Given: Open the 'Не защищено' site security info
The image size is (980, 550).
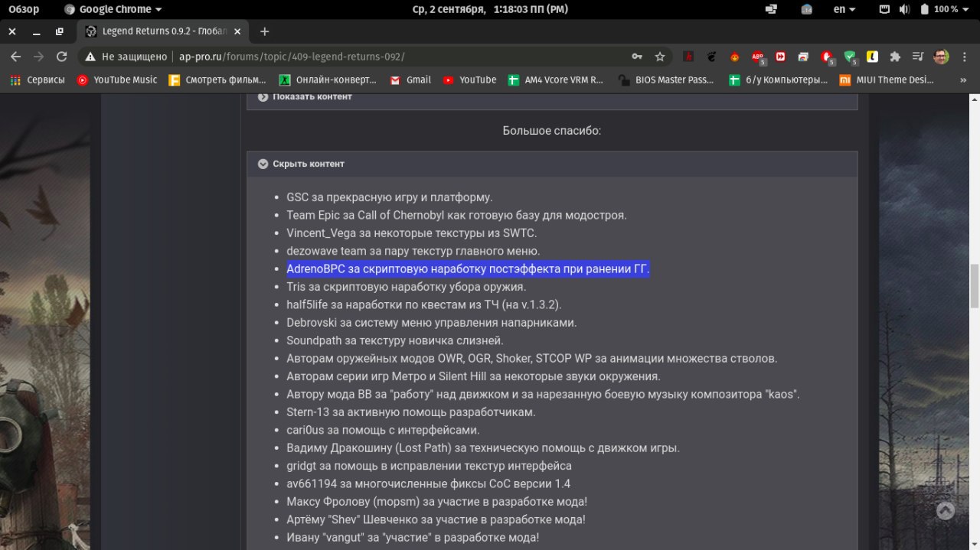Looking at the screenshot, I should pos(126,57).
